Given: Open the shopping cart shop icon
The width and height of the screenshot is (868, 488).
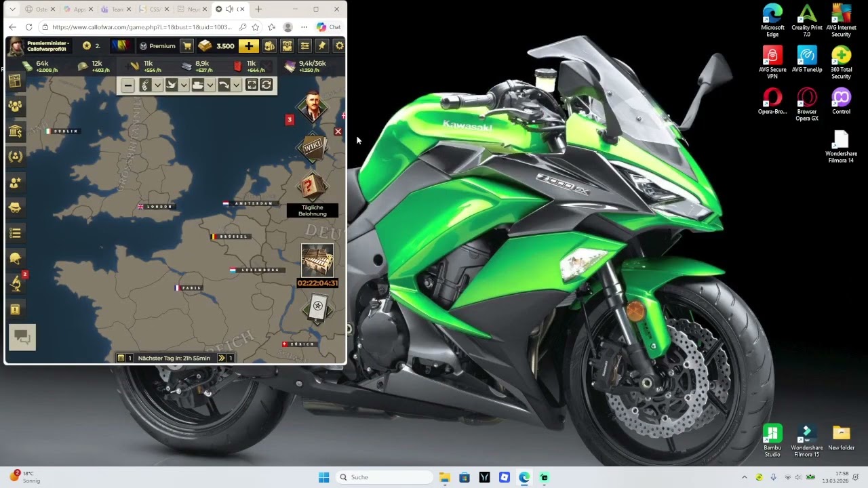Looking at the screenshot, I should click(186, 46).
